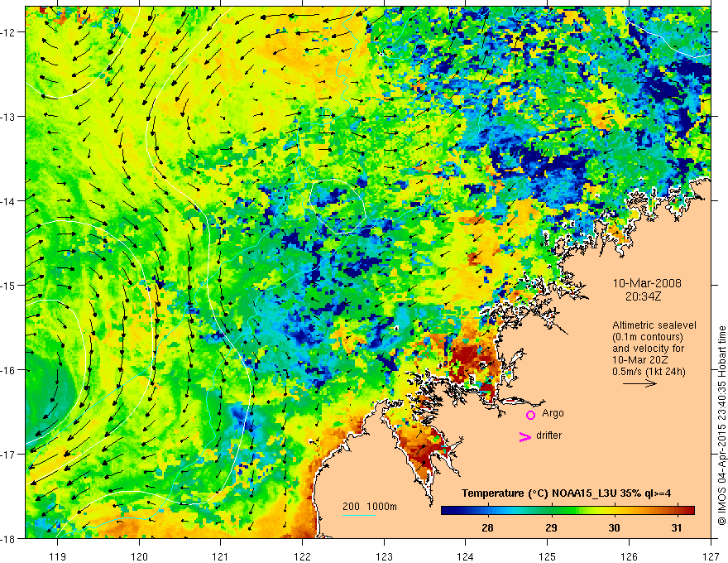Click the "200 1000m" depth label

[x=370, y=507]
